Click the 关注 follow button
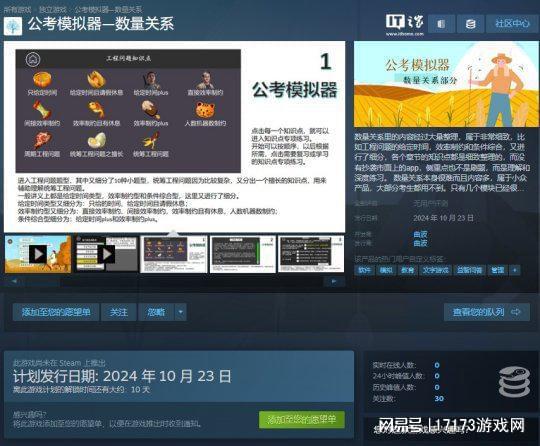The width and height of the screenshot is (540, 446). point(118,312)
